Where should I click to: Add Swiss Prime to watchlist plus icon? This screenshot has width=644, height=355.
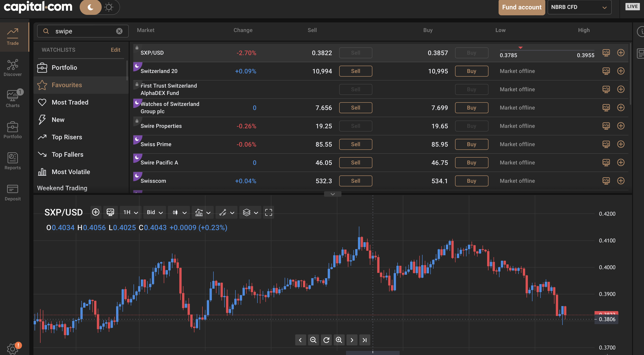pos(620,144)
